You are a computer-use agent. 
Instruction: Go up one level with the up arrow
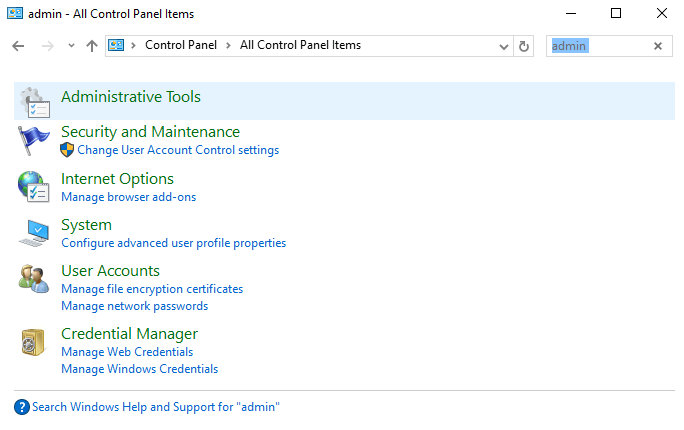point(92,46)
